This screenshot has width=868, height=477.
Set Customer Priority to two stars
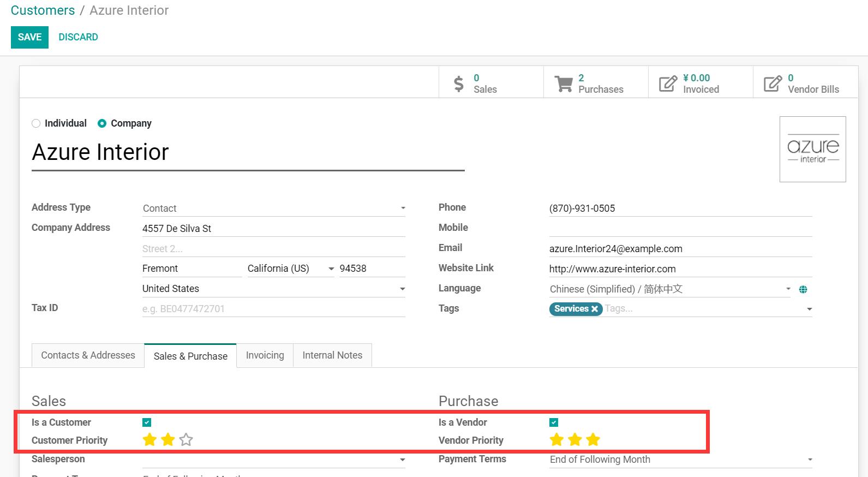coord(168,439)
